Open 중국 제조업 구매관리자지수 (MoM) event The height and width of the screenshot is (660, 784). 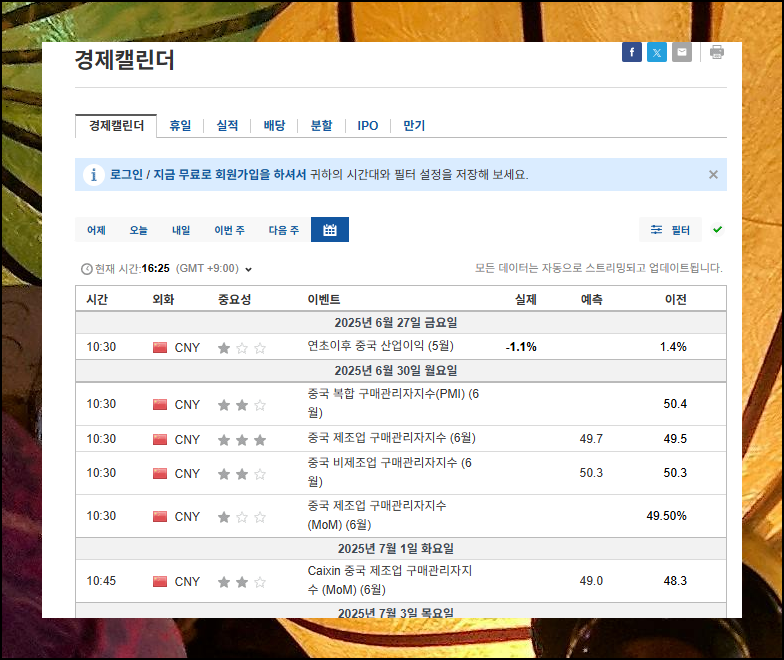[376, 515]
